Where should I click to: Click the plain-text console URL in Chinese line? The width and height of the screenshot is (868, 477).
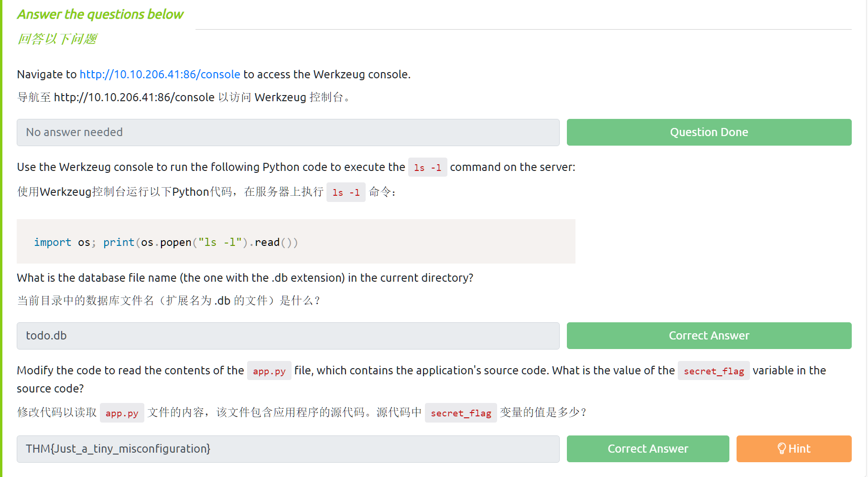click(x=134, y=97)
